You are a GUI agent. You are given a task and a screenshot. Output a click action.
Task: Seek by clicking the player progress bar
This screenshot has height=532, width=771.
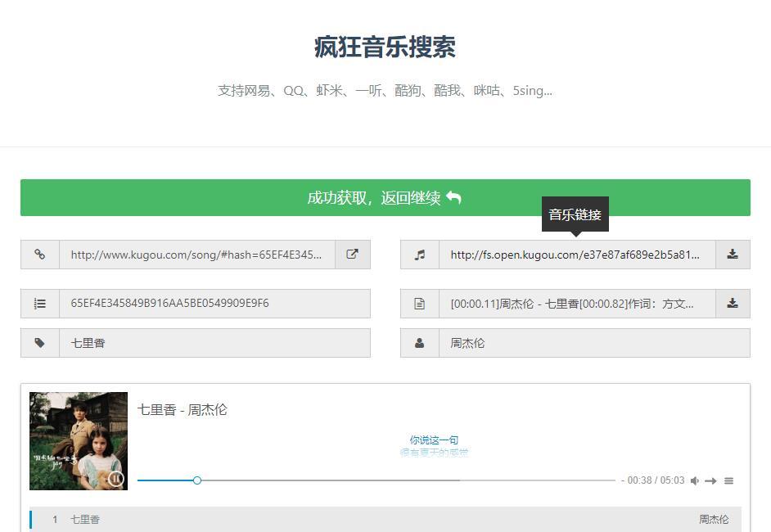click(x=376, y=480)
